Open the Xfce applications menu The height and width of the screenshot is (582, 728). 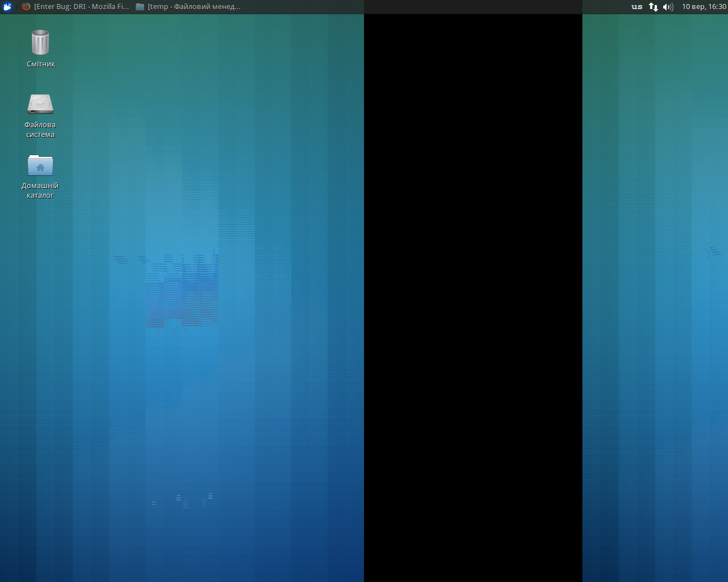point(7,7)
